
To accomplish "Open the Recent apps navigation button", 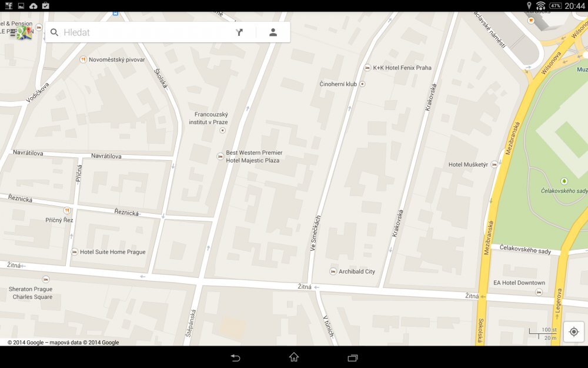I will (352, 357).
